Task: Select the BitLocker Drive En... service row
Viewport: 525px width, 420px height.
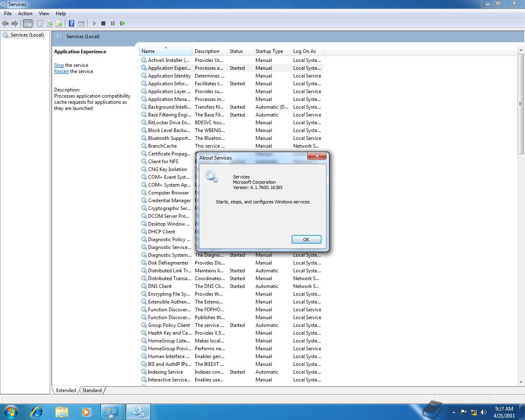Action: tap(232, 123)
